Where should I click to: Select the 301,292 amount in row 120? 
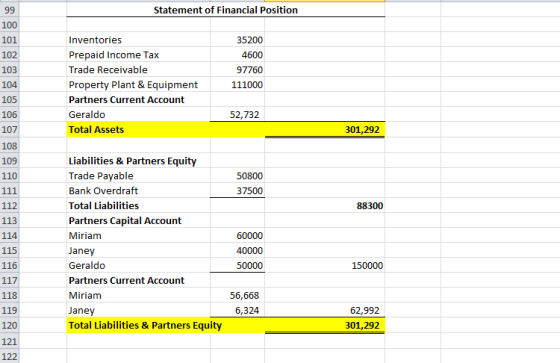point(325,325)
